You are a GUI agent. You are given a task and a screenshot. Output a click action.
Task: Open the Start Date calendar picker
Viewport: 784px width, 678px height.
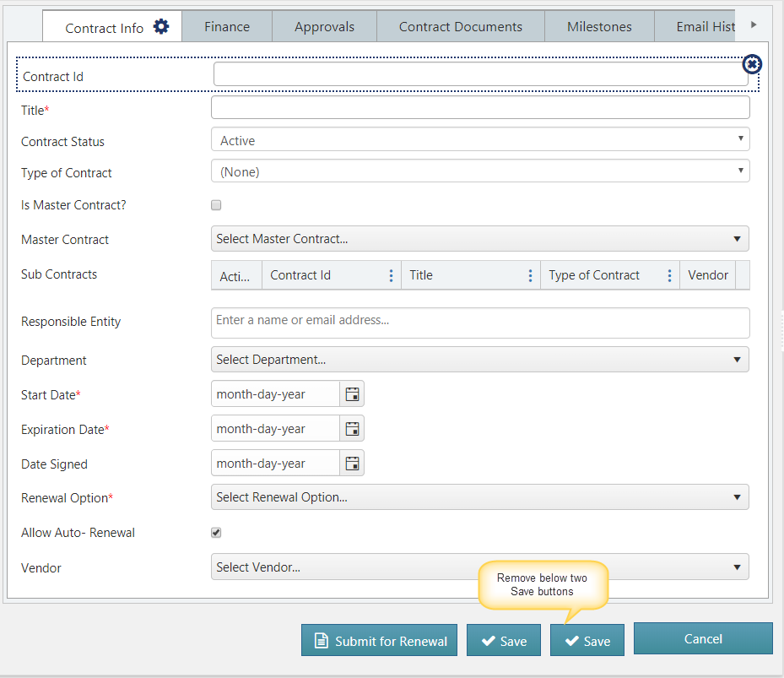click(x=352, y=394)
